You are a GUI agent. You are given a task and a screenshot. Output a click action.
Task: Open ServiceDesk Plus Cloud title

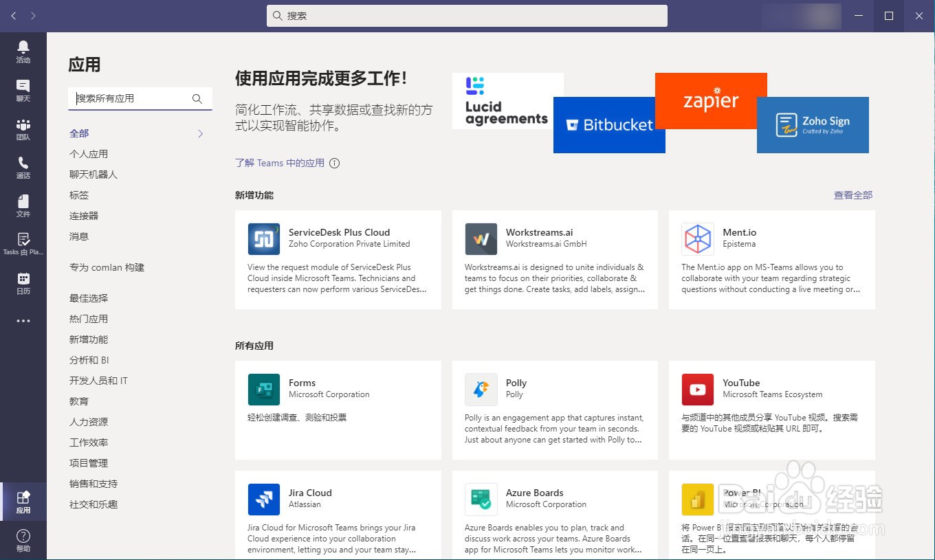pyautogui.click(x=339, y=232)
